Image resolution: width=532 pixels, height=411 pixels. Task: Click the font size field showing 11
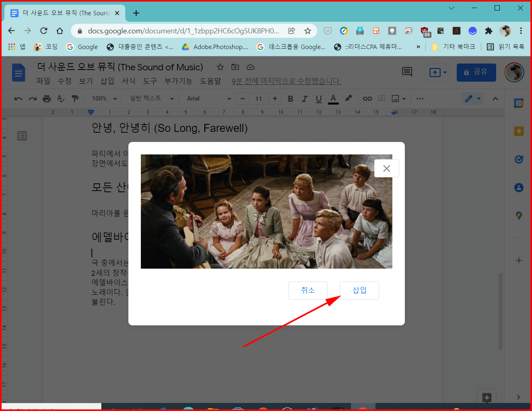coord(259,99)
